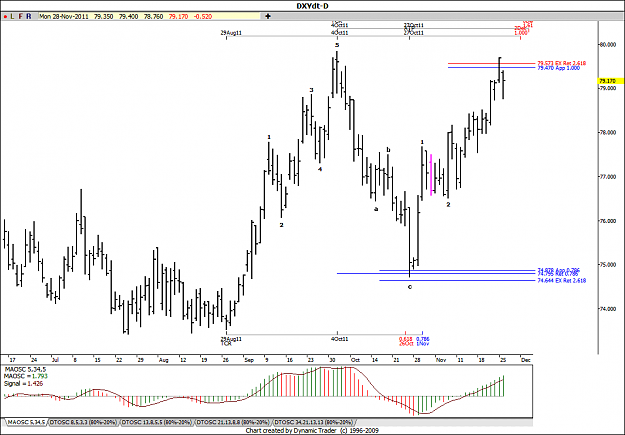Viewport: 625px width, 435px height.
Task: Open the DTOSC 34,21,13,13 indicator tab
Action: tap(314, 422)
